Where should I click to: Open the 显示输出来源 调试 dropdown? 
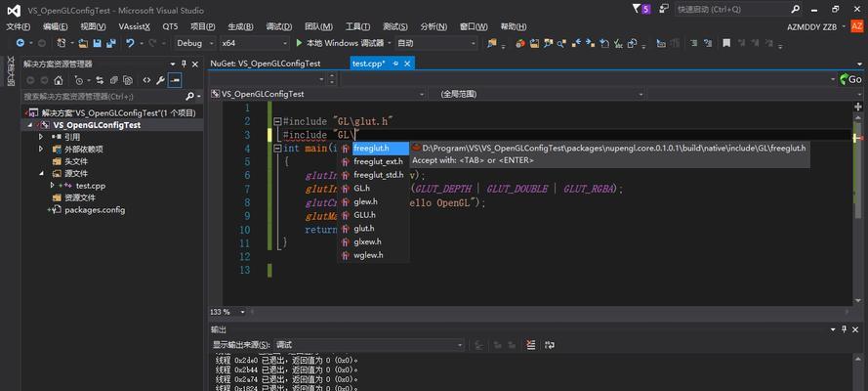click(370, 344)
